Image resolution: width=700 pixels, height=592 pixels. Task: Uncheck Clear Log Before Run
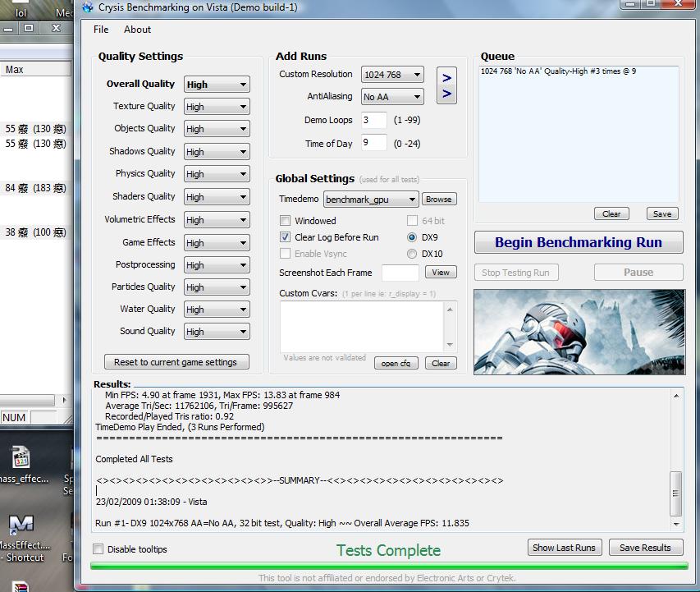(x=285, y=237)
